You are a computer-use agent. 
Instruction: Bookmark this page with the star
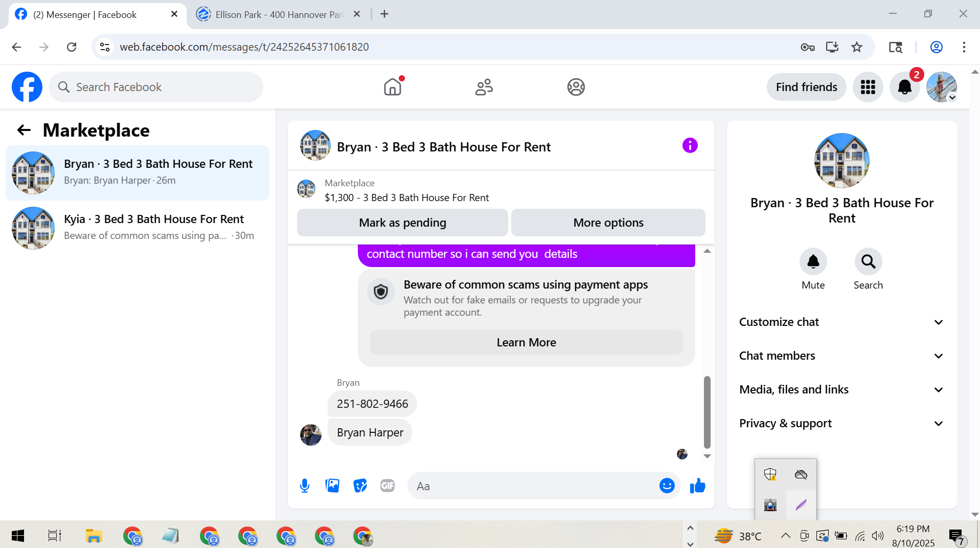click(x=857, y=47)
